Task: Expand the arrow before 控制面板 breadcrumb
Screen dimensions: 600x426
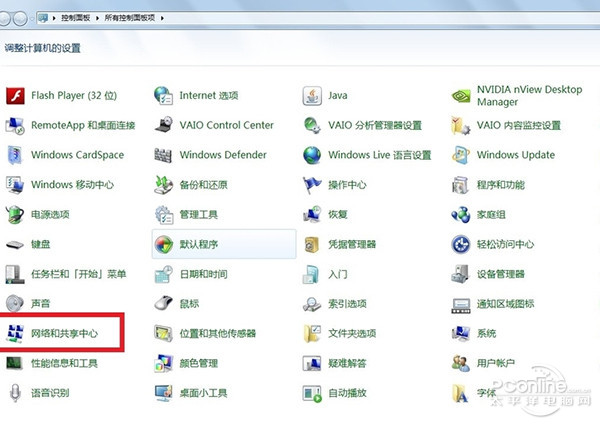Action: click(x=54, y=18)
